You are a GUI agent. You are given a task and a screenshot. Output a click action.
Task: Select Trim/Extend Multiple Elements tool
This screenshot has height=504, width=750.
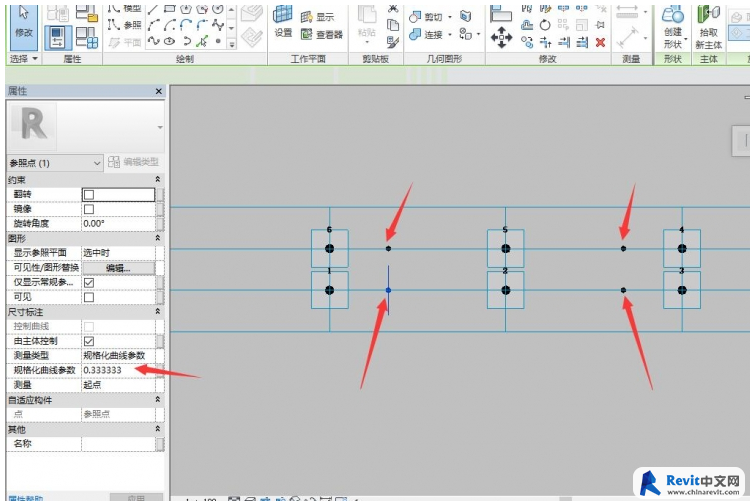click(x=582, y=43)
